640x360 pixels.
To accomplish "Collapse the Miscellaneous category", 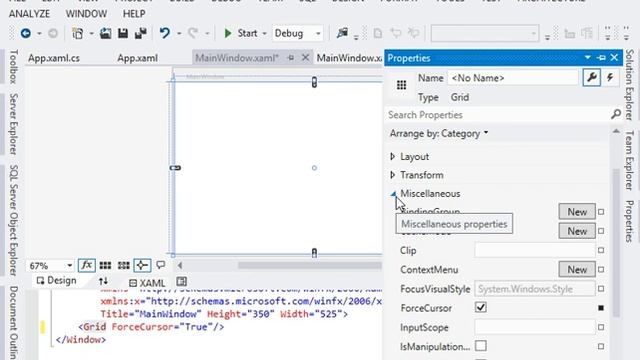I will click(393, 194).
